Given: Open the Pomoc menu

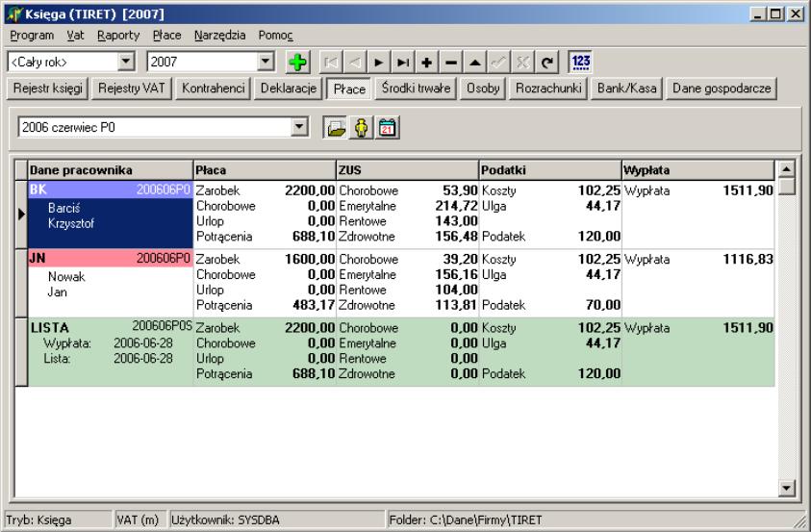Looking at the screenshot, I should click(x=276, y=36).
